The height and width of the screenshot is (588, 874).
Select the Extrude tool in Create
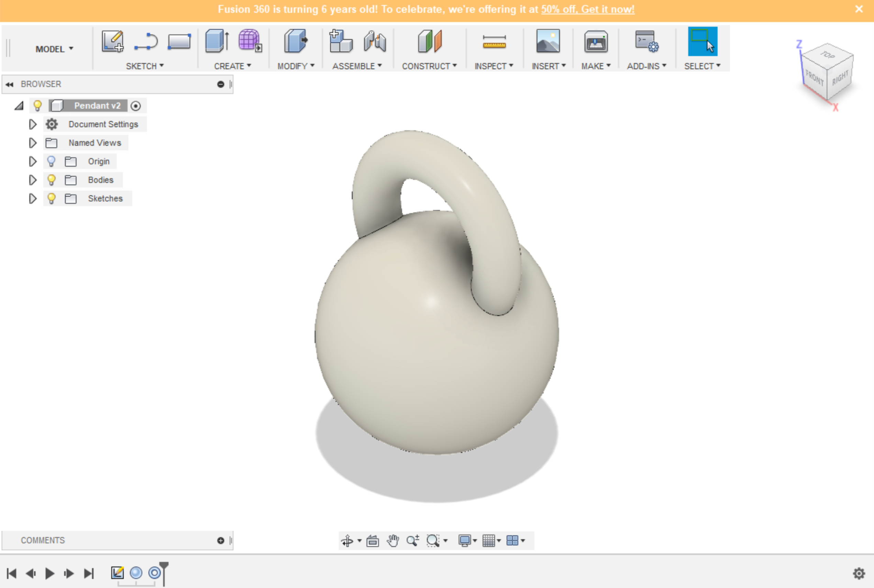click(217, 41)
